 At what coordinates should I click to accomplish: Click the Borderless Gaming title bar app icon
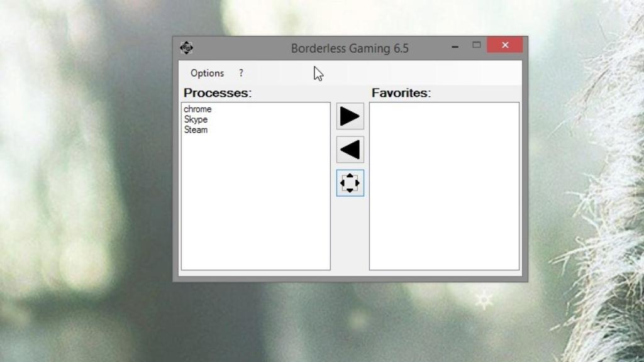point(186,48)
